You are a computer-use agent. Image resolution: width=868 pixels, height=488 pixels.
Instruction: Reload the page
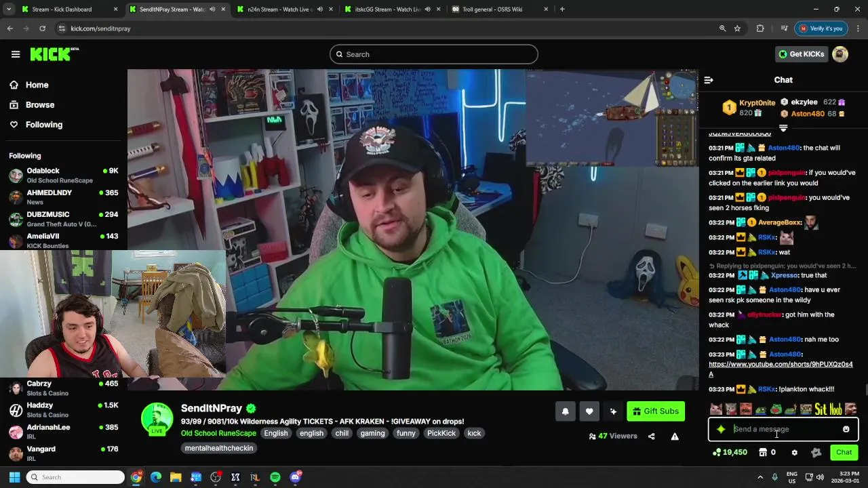pos(42,28)
